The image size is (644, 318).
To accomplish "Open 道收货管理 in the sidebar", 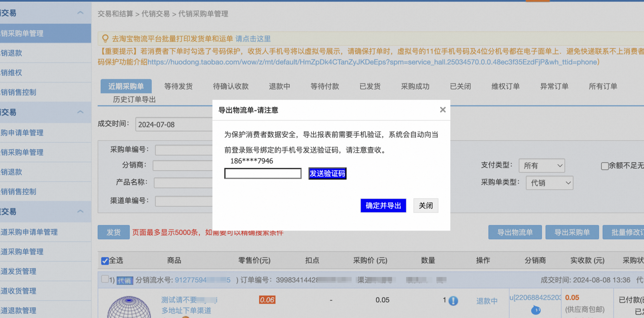I will pos(45,291).
